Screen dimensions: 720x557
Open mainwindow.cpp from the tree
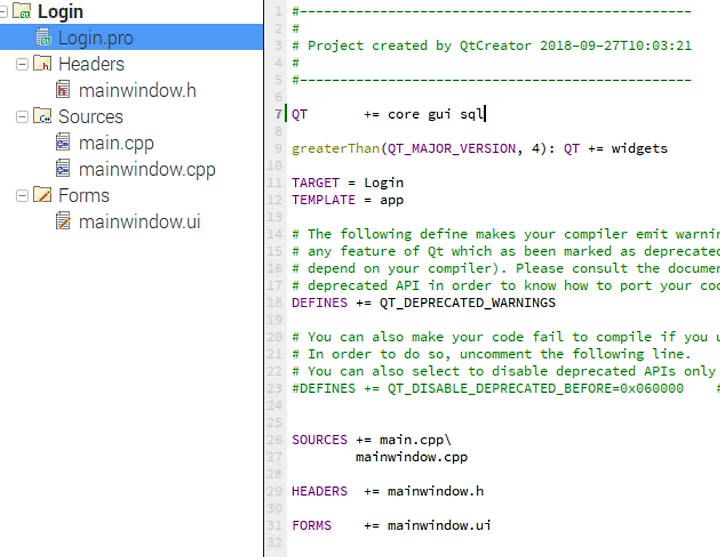coord(147,169)
